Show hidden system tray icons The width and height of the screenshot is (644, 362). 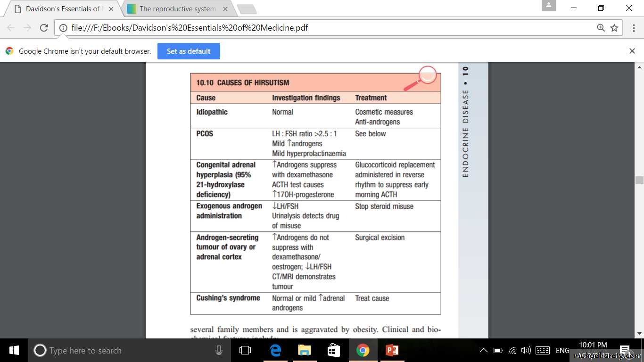point(483,350)
